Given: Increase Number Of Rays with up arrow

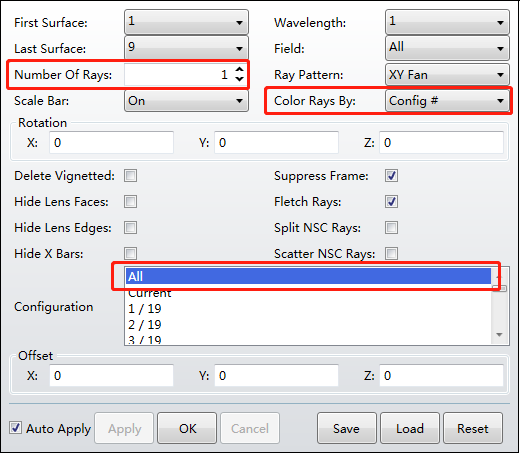Looking at the screenshot, I should pyautogui.click(x=239, y=69).
